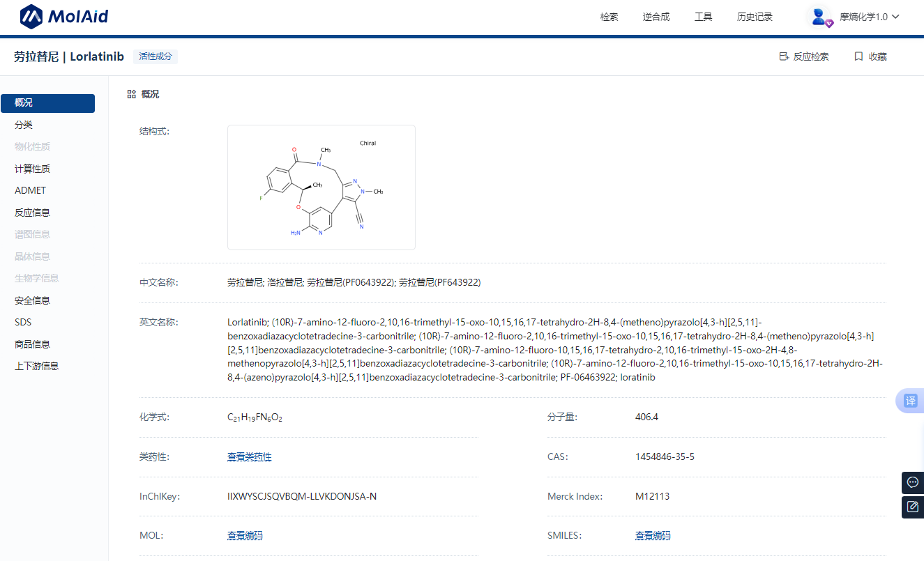Viewport: 924px width, 561px height.
Task: Open the 检索 menu
Action: [x=609, y=17]
